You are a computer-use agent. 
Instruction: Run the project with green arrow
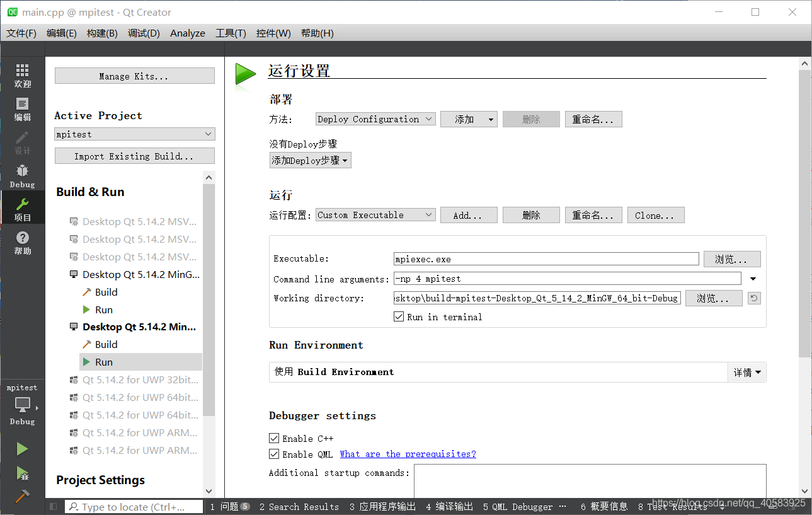click(x=22, y=449)
